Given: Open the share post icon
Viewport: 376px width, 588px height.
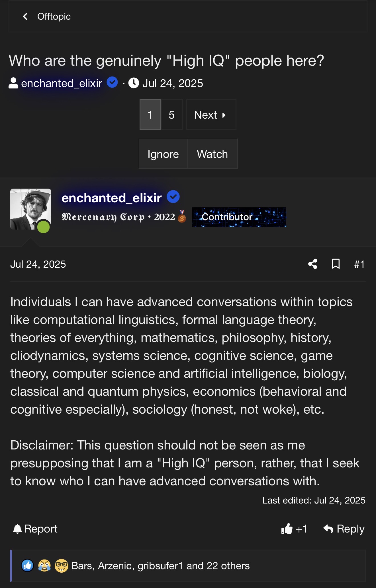Looking at the screenshot, I should 312,264.
